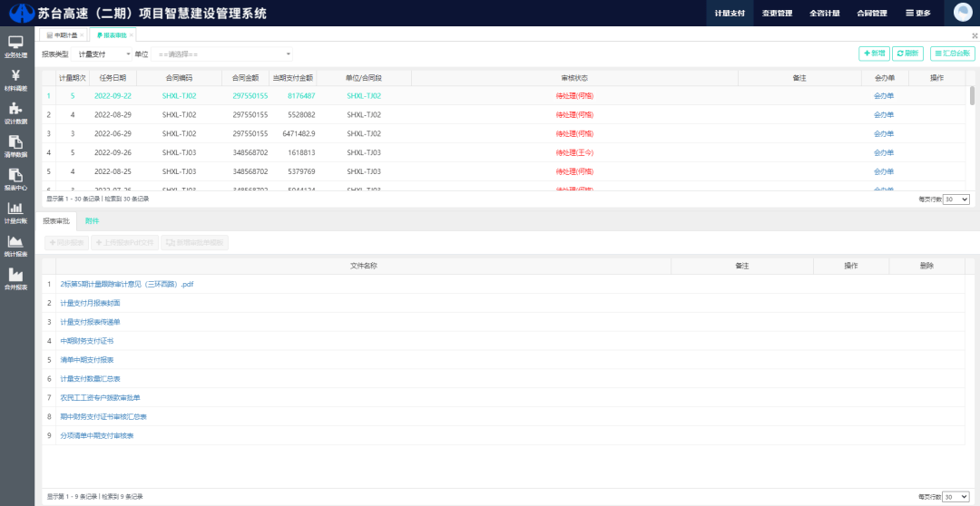Open 业务处理 in the left sidebar
The width and height of the screenshot is (980, 506).
[16, 47]
